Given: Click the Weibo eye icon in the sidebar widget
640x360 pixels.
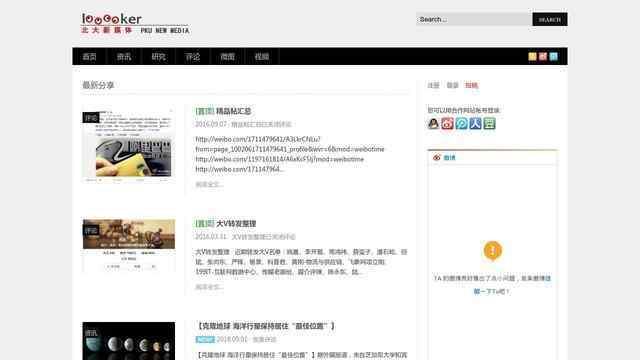Looking at the screenshot, I should click(437, 158).
